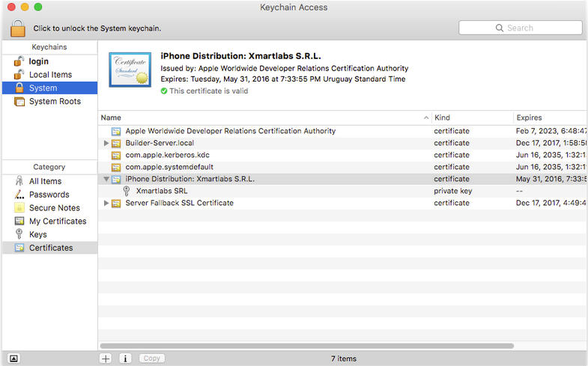Toggle the keychains sidebar view button
The height and width of the screenshot is (366, 588).
point(13,359)
